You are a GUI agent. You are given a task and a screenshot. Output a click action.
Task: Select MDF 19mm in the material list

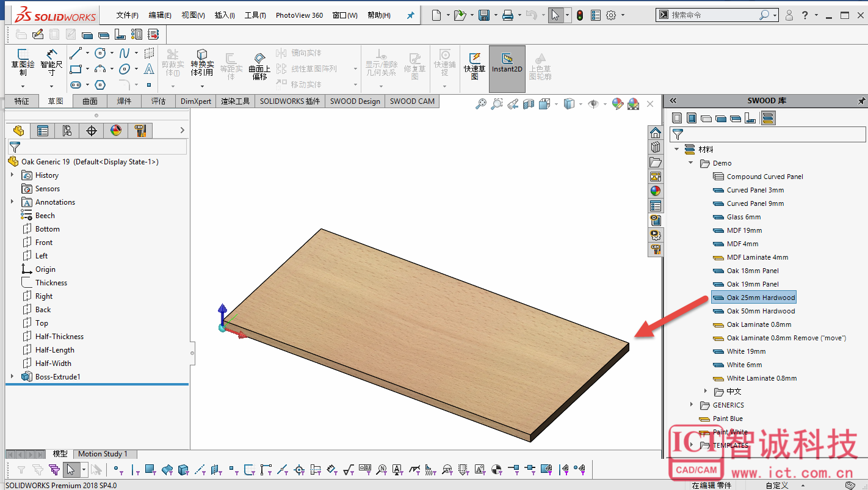tap(744, 230)
